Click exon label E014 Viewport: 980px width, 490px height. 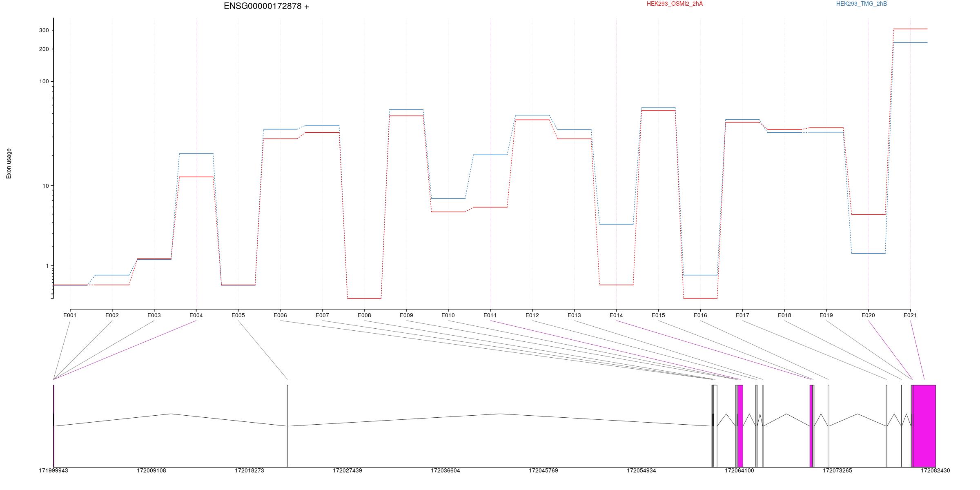(616, 315)
